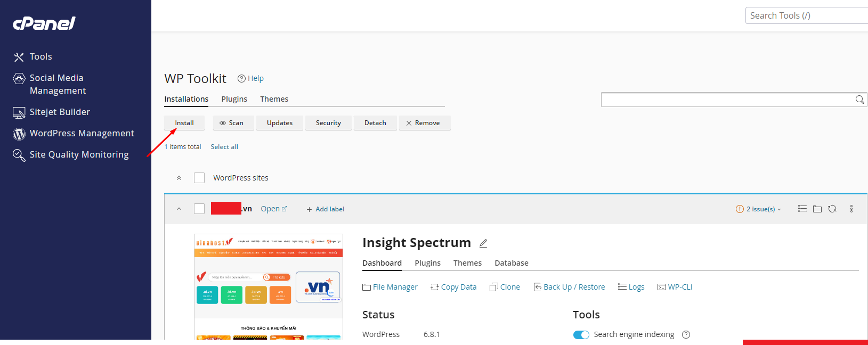The width and height of the screenshot is (868, 345).
Task: Check the WordPress sites group checkbox
Action: 199,178
